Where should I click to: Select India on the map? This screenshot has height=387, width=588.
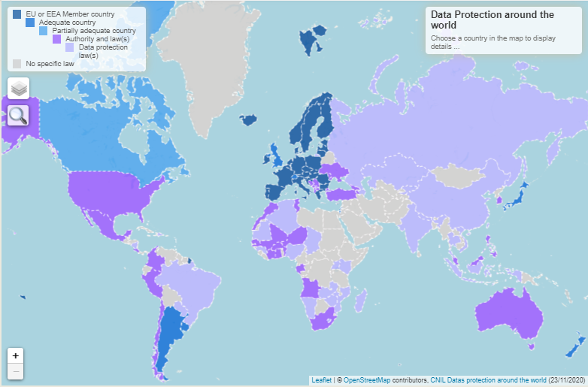click(417, 228)
